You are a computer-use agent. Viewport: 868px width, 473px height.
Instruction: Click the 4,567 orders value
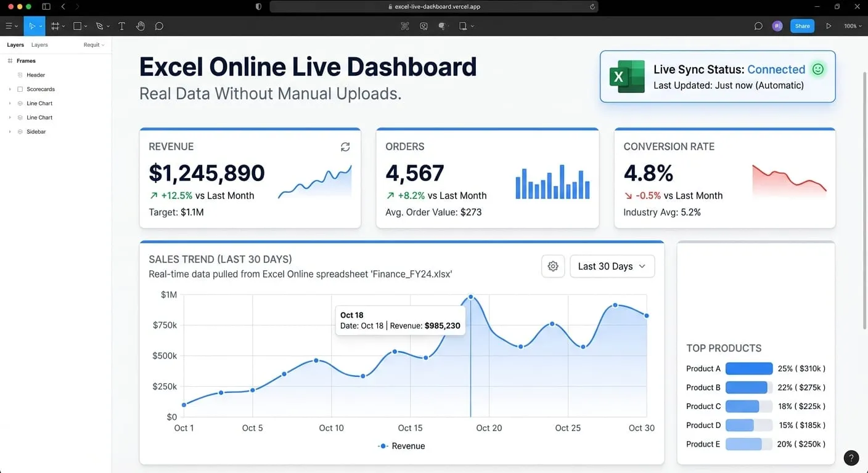click(x=415, y=173)
